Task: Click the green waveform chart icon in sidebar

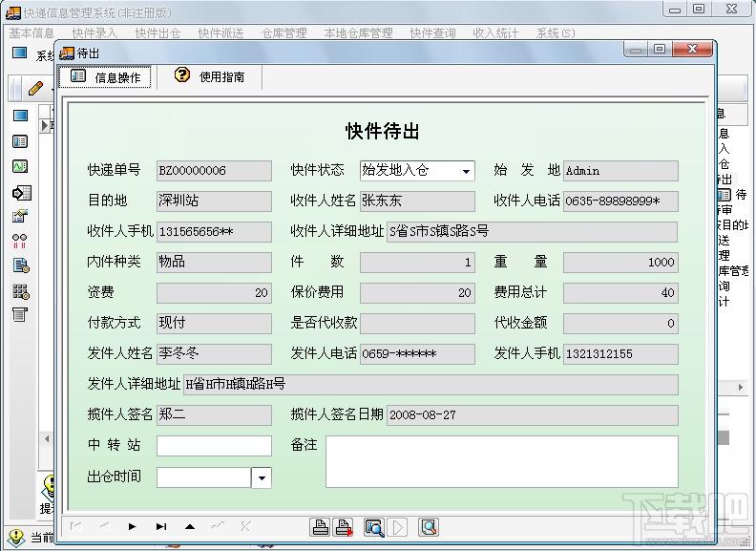Action: (20, 166)
